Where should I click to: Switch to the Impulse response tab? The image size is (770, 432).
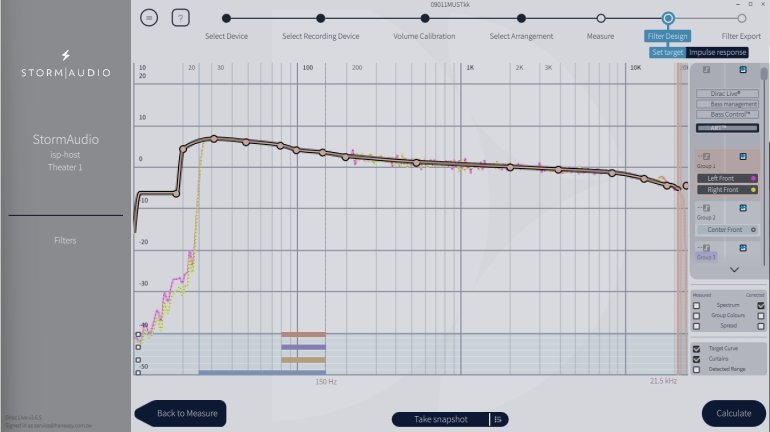(x=717, y=52)
